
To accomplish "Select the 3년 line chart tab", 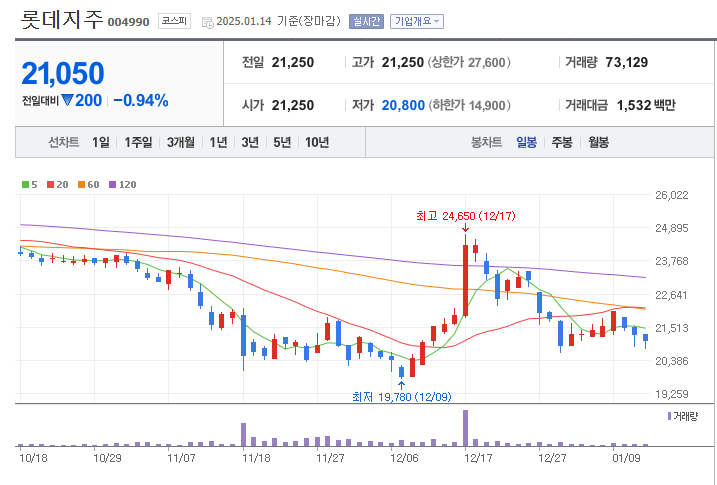I will [250, 142].
